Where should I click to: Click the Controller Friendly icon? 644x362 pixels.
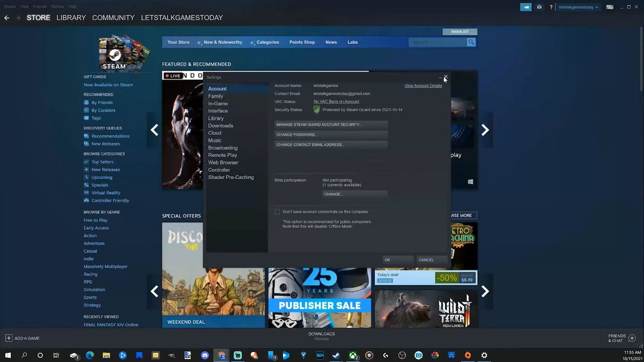coord(86,200)
